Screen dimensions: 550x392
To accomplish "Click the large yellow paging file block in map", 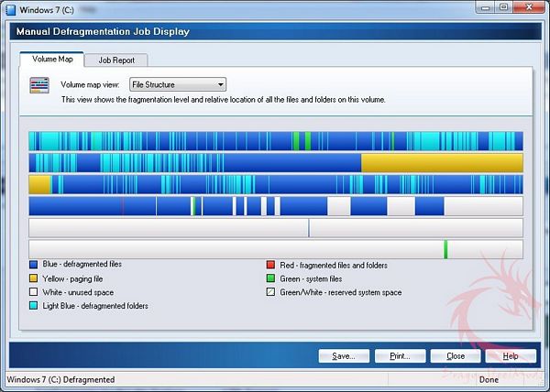I will click(x=442, y=162).
